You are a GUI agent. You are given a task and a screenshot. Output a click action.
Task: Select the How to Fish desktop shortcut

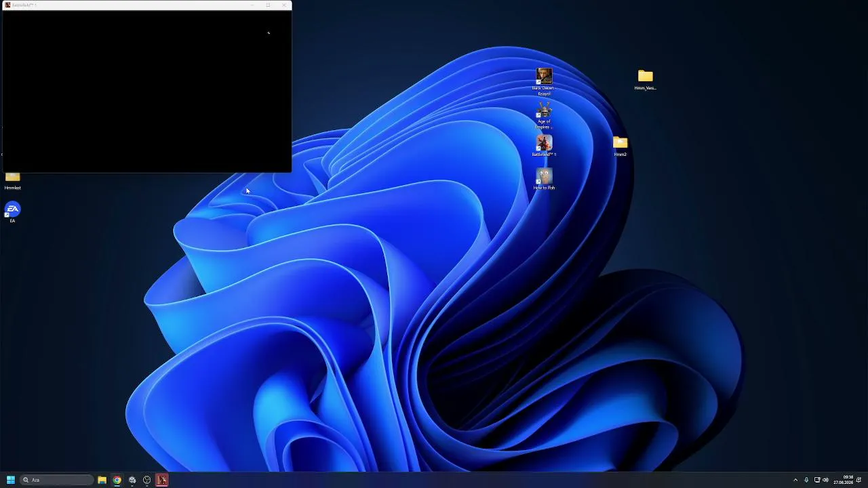(544, 179)
